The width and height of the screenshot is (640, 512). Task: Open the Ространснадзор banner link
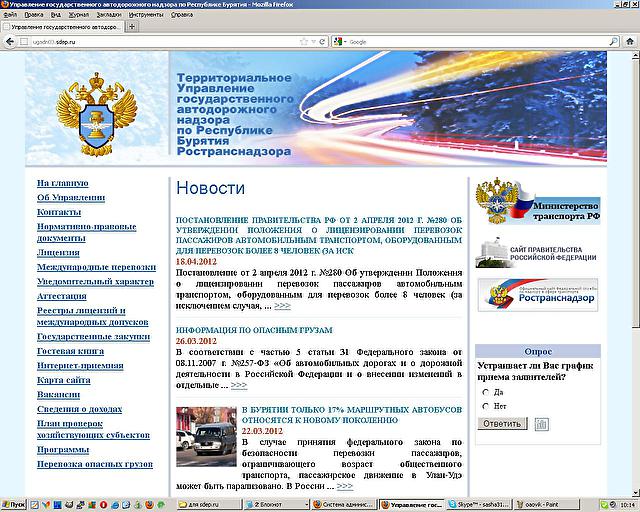pos(538,295)
